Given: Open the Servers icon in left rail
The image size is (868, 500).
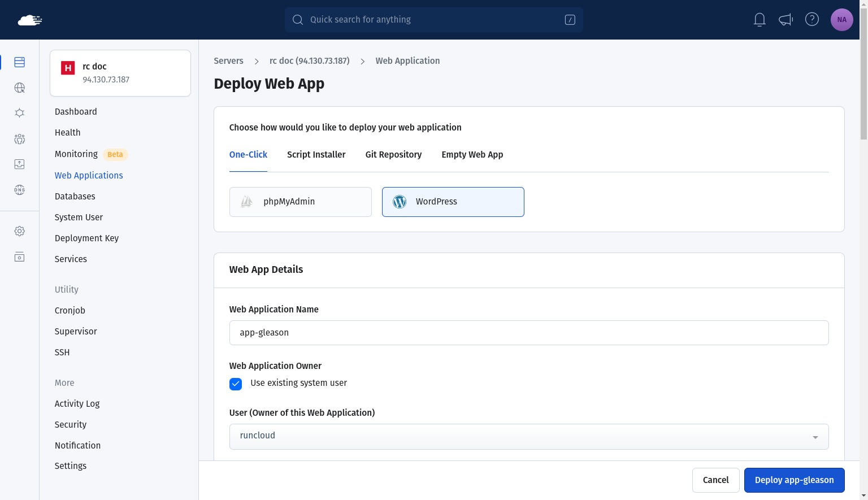Looking at the screenshot, I should (19, 62).
